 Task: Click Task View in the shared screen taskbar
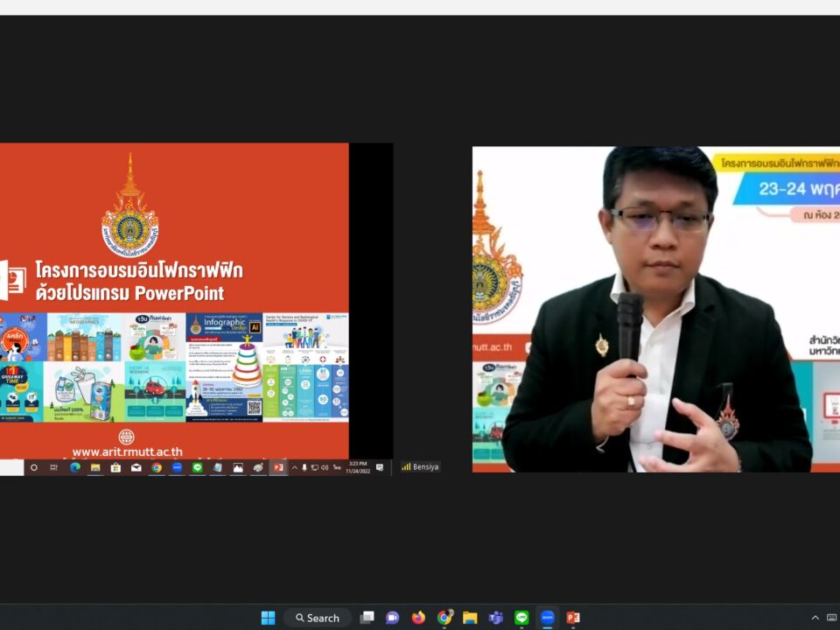tap(54, 467)
